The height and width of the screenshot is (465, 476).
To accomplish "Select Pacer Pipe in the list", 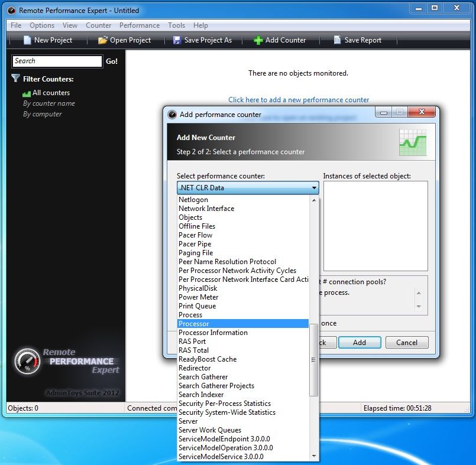I will (x=243, y=244).
